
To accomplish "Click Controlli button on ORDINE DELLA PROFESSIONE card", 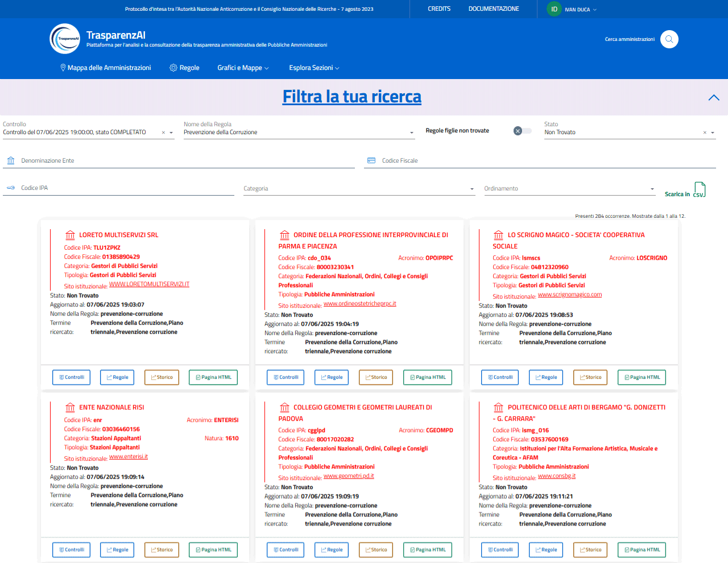I will pos(286,378).
